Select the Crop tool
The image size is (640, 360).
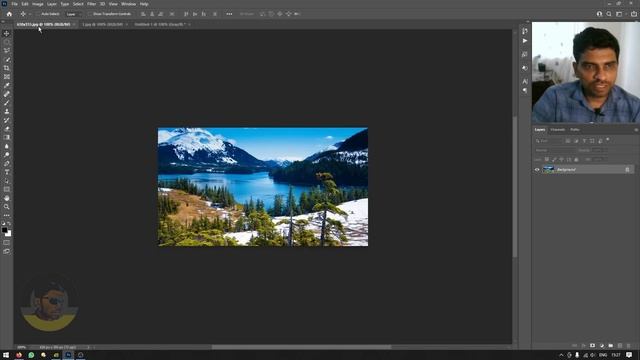click(7, 68)
